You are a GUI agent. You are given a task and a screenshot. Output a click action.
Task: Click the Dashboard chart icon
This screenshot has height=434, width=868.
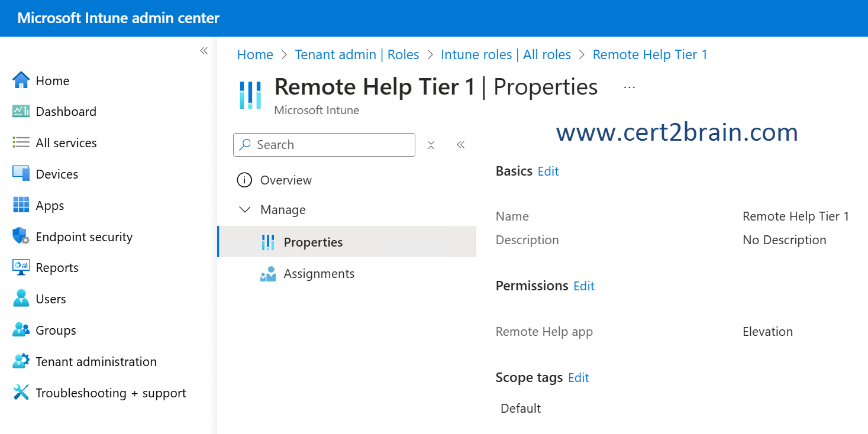[21, 111]
